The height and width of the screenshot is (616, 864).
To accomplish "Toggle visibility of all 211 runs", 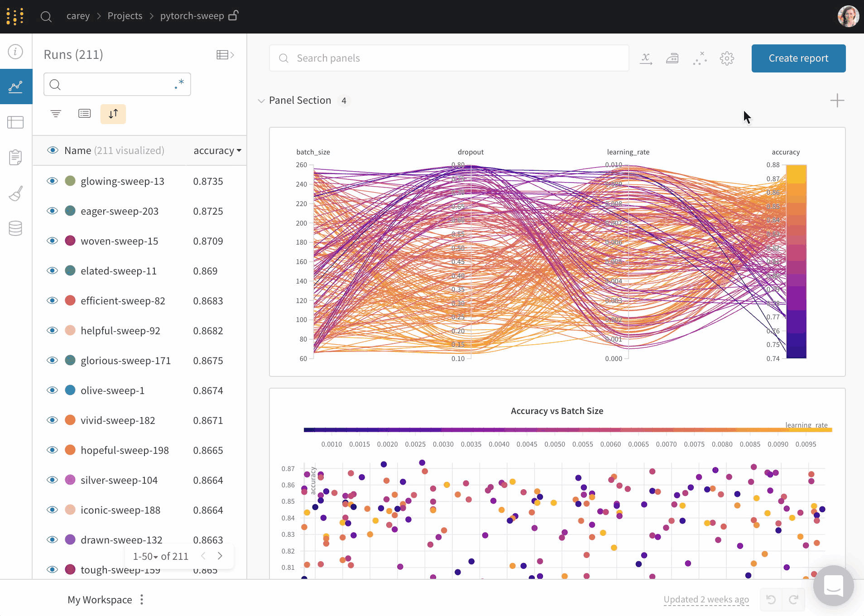I will coord(53,150).
